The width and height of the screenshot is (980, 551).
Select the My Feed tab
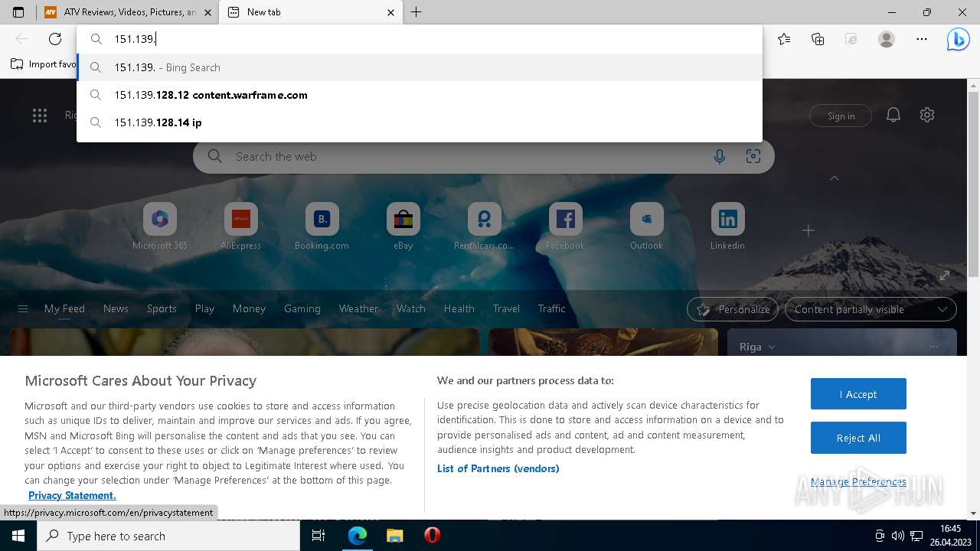(64, 308)
